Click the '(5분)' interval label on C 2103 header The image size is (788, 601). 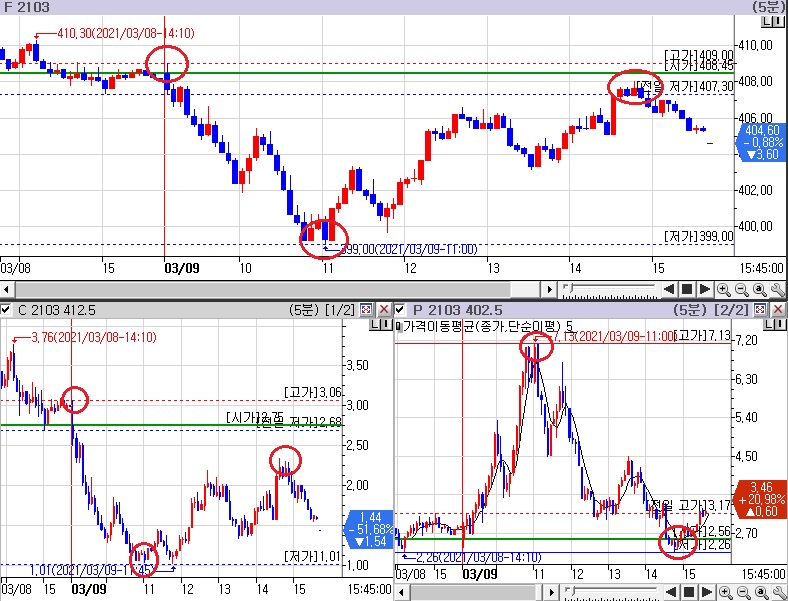pyautogui.click(x=305, y=310)
